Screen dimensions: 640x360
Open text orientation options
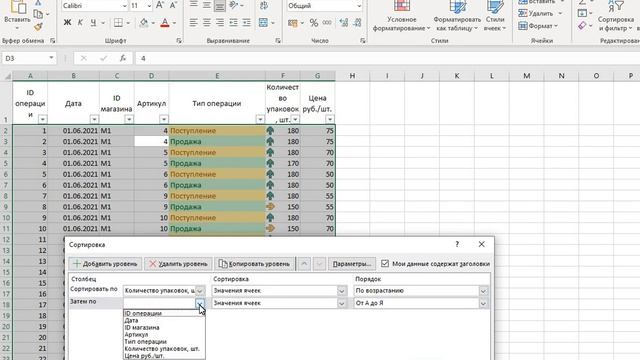point(233,6)
